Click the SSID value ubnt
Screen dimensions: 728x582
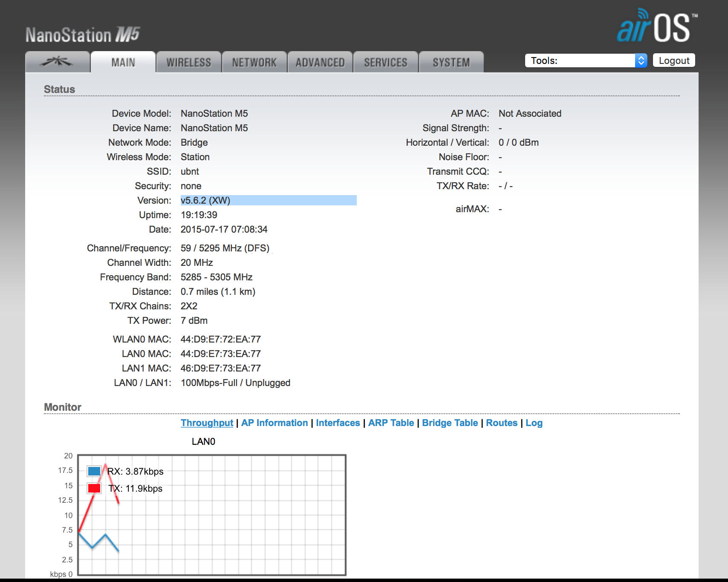pos(190,171)
